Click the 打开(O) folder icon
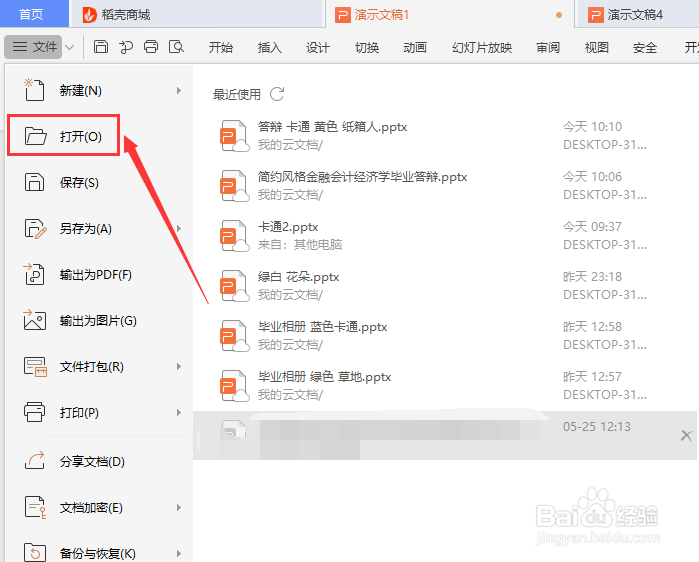The image size is (699, 562). point(35,136)
